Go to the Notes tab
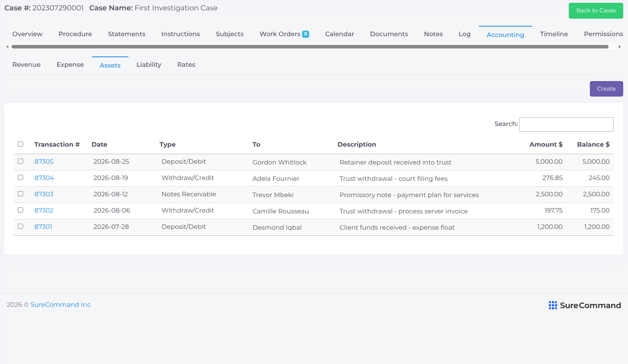The width and height of the screenshot is (628, 364). pos(433,34)
